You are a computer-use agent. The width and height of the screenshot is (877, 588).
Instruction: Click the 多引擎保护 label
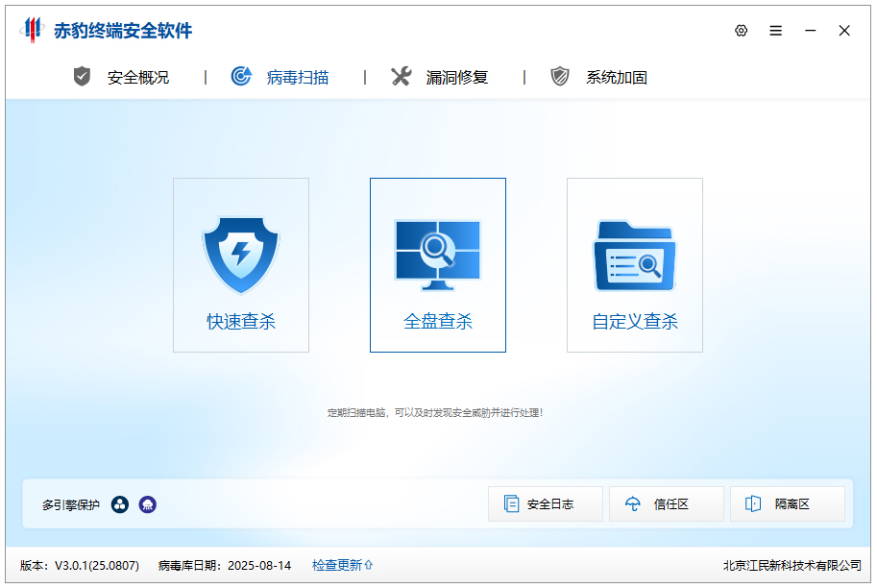coord(70,505)
